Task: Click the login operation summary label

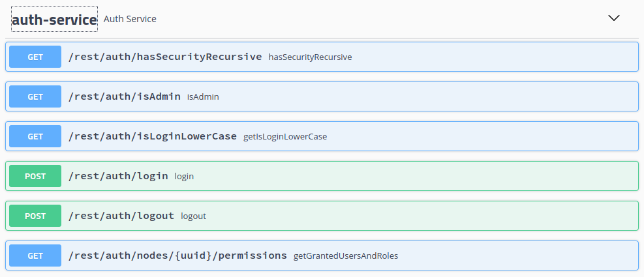Action: pyautogui.click(x=184, y=177)
